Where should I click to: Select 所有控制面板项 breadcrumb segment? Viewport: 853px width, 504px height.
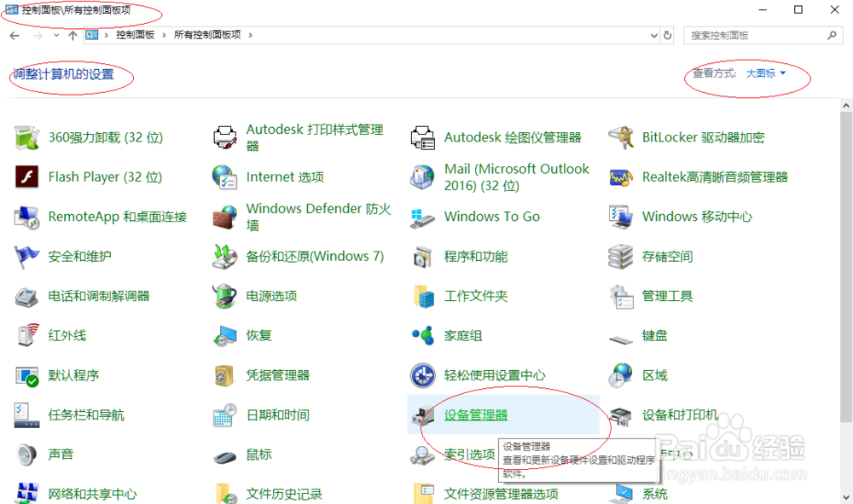(x=207, y=35)
